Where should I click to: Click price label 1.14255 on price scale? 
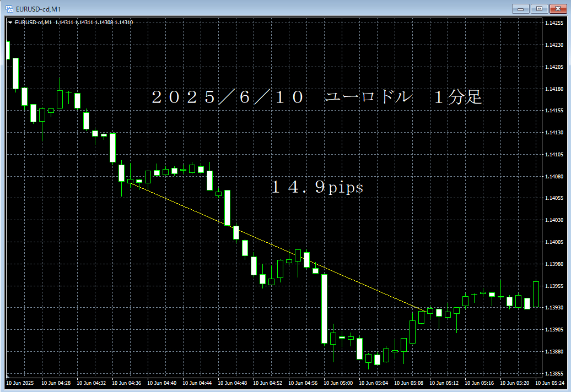554,23
